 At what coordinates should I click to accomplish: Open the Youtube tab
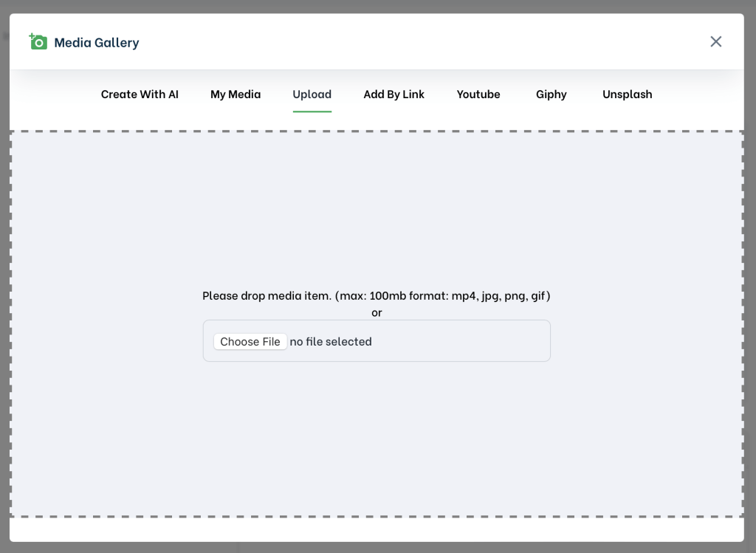478,95
